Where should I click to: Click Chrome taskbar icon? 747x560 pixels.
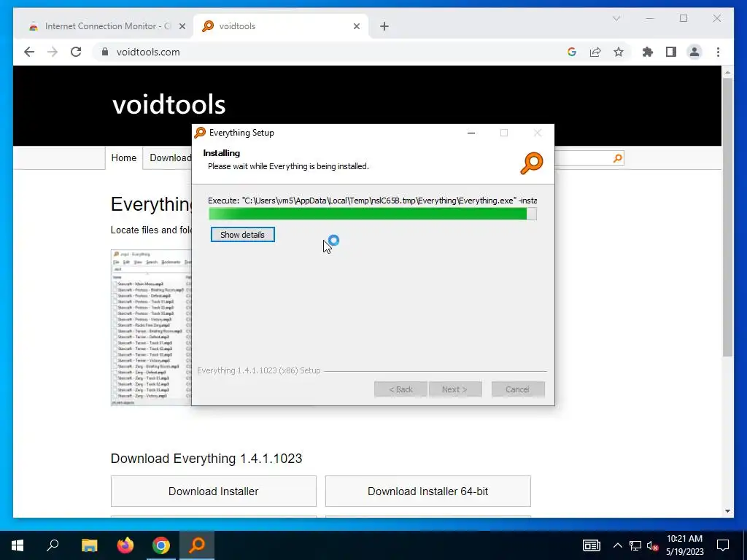coord(161,545)
